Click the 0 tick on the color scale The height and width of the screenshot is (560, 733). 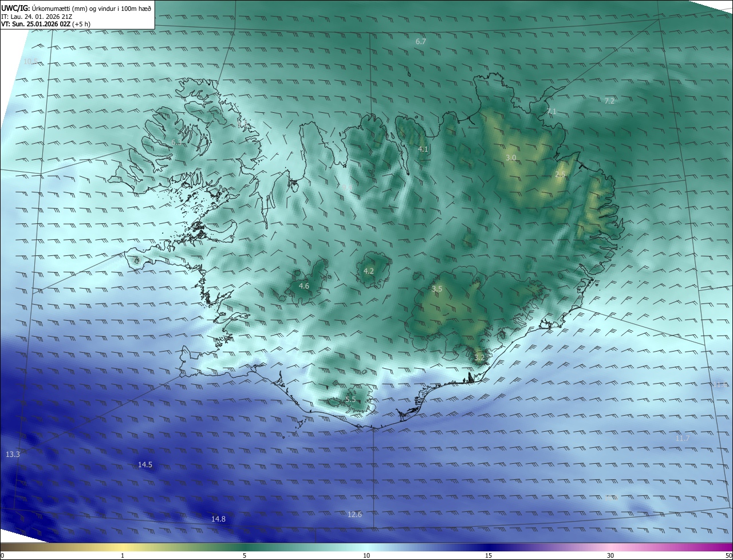[2, 555]
